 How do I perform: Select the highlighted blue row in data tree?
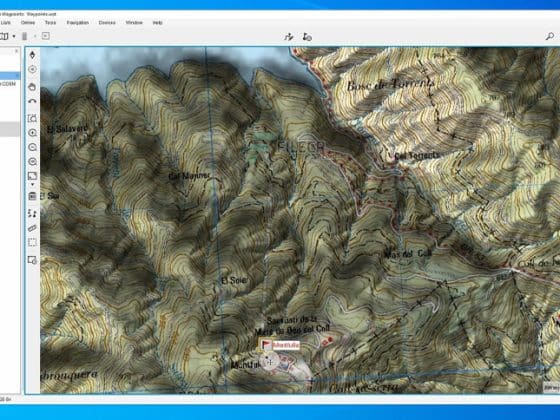tap(10, 76)
